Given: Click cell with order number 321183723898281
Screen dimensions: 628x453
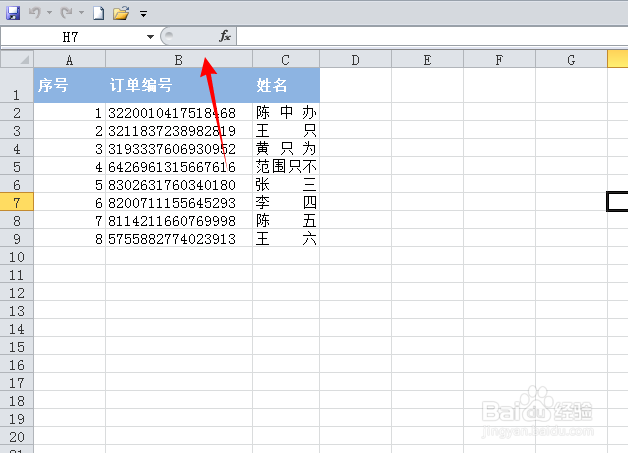Looking at the screenshot, I should point(179,131).
